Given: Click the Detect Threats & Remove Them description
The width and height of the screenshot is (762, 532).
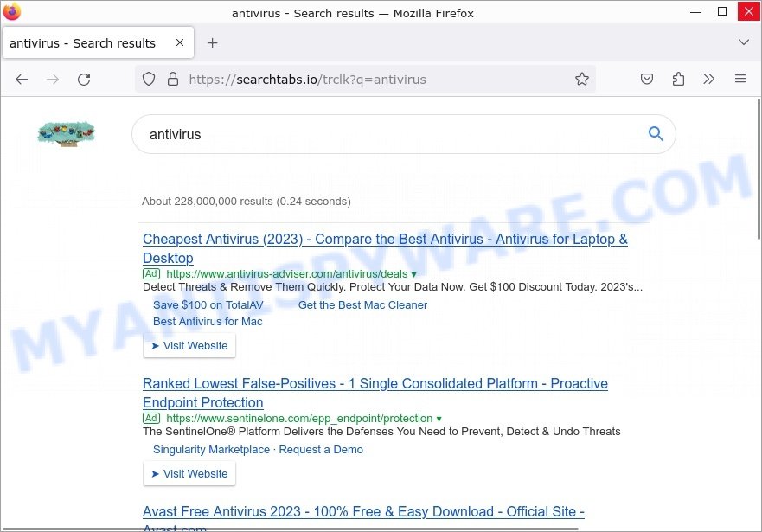Looking at the screenshot, I should (393, 287).
